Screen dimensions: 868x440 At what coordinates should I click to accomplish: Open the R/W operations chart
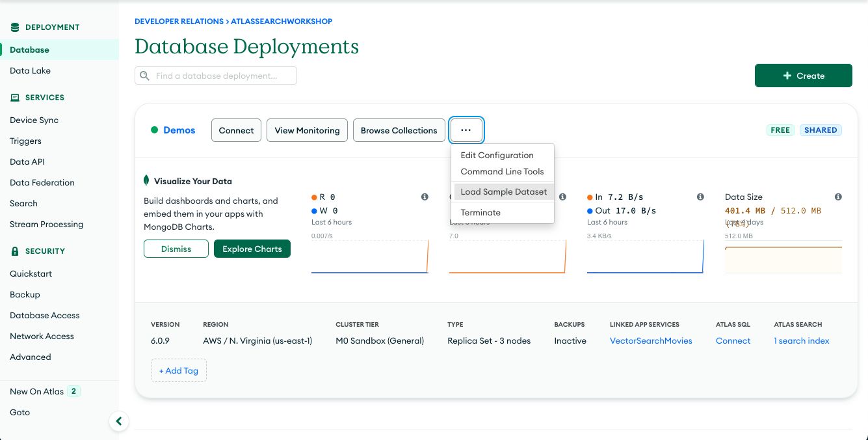[x=370, y=256]
